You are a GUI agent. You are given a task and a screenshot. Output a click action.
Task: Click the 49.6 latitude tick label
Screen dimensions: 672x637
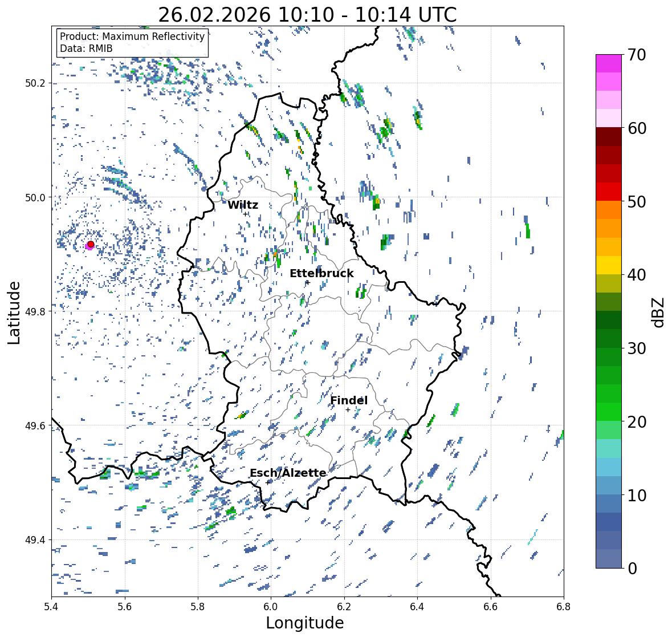click(x=35, y=425)
